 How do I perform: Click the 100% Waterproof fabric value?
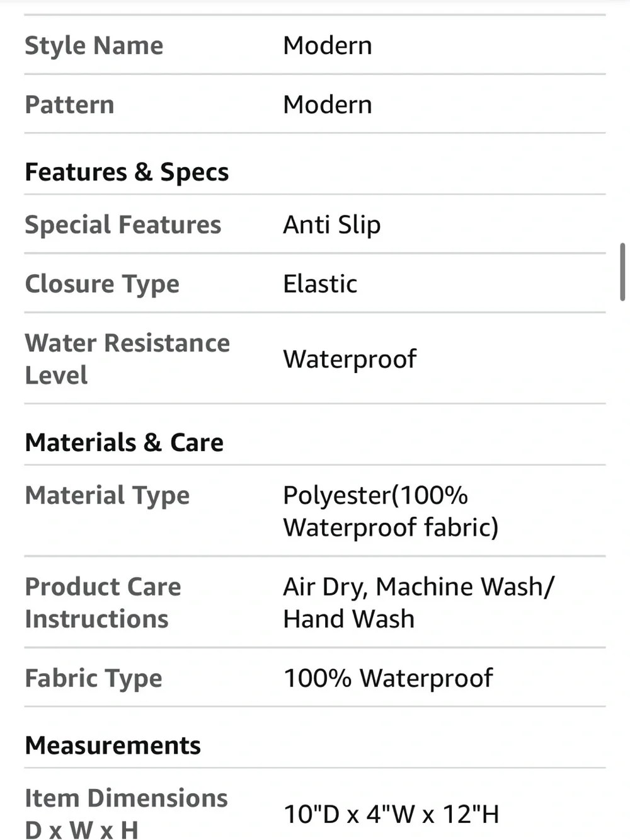pyautogui.click(x=388, y=679)
